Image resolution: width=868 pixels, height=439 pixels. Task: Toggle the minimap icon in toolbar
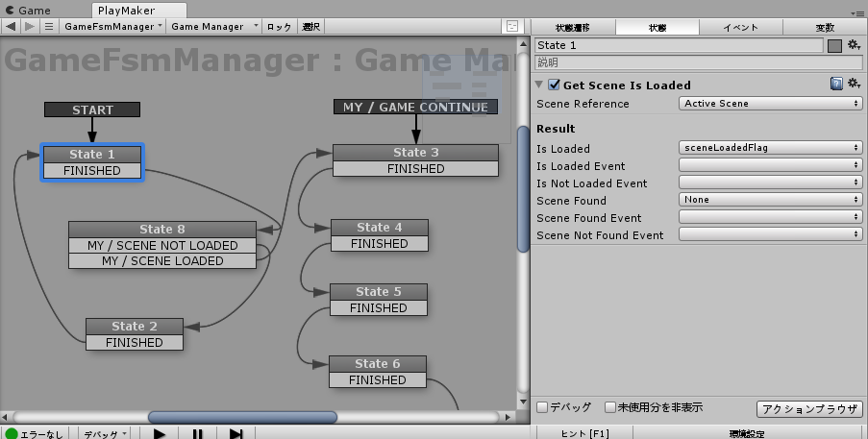[512, 26]
